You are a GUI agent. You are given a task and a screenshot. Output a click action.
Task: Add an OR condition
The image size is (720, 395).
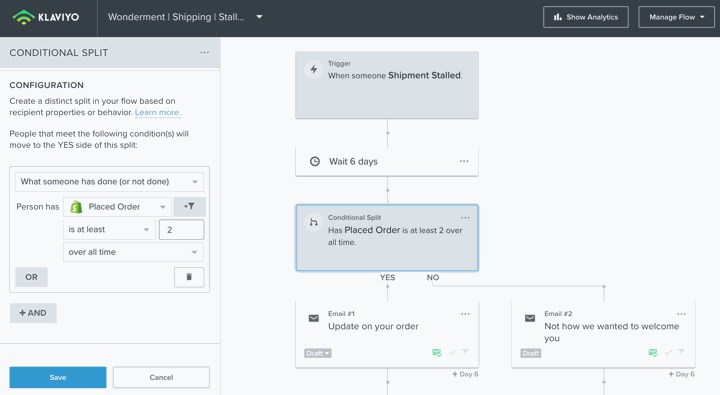coord(31,277)
